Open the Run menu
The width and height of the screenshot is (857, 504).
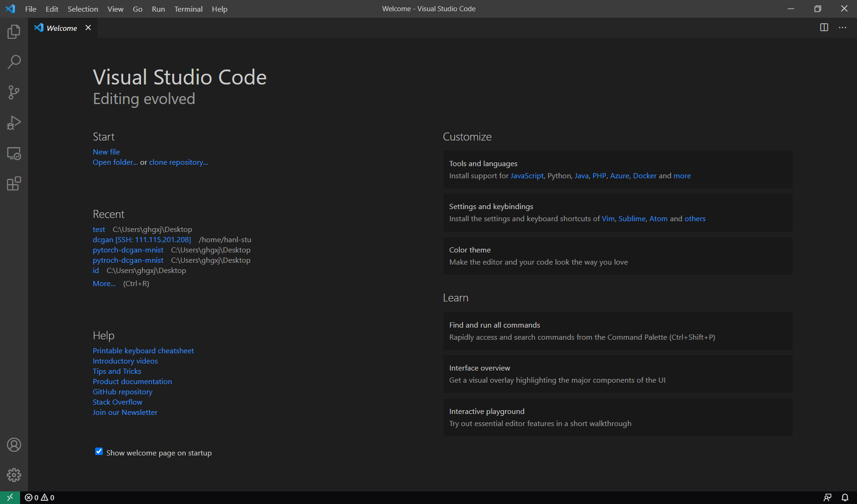(x=158, y=9)
